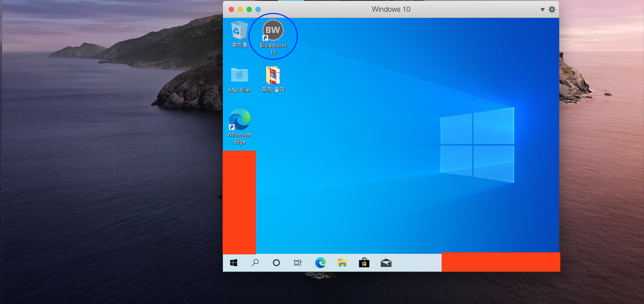Launch the Microsoft Edge desktop shortcut
This screenshot has width=644, height=304.
click(239, 120)
